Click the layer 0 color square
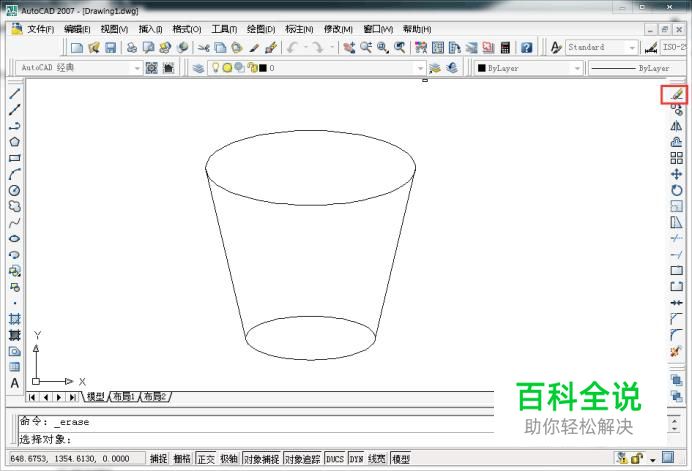Image resolution: width=692 pixels, height=471 pixels. (x=263, y=68)
